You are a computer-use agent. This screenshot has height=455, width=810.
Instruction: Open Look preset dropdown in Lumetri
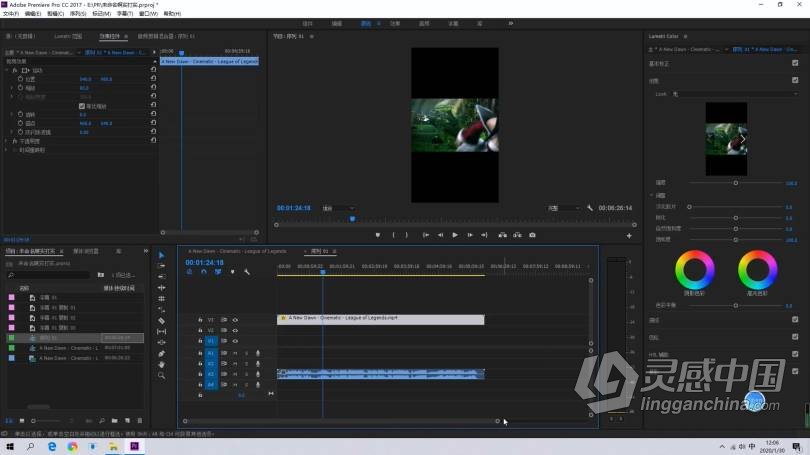tap(735, 94)
